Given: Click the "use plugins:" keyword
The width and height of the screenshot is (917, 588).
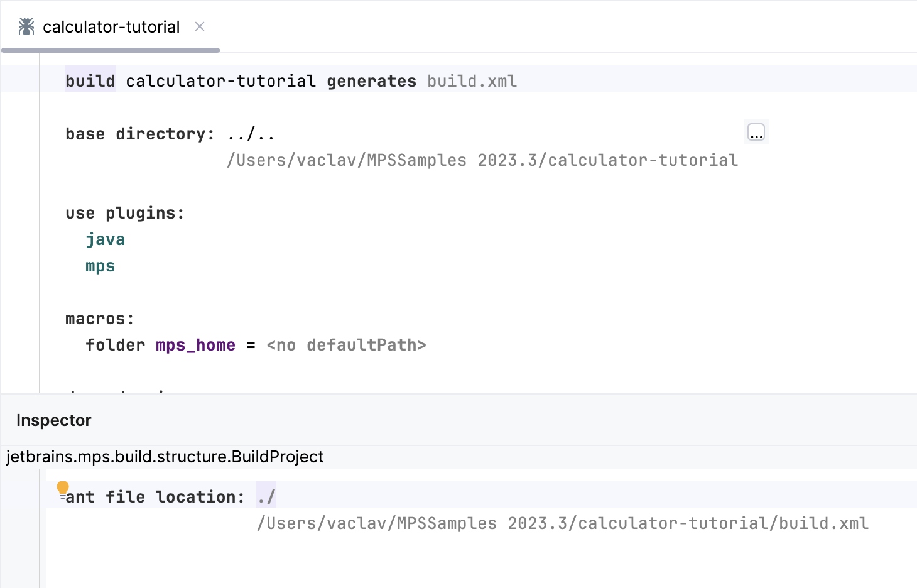Looking at the screenshot, I should click(x=124, y=213).
